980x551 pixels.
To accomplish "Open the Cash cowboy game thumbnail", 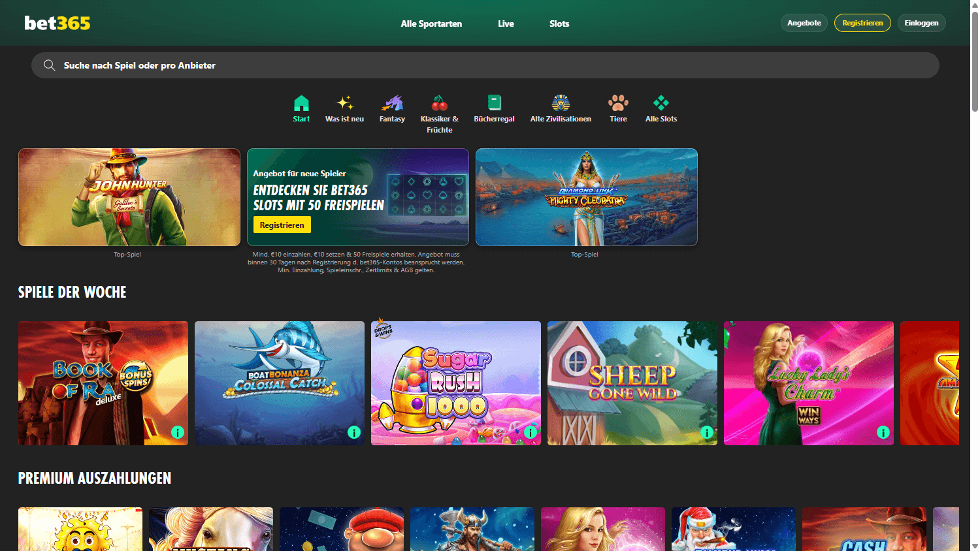I will coord(864,529).
